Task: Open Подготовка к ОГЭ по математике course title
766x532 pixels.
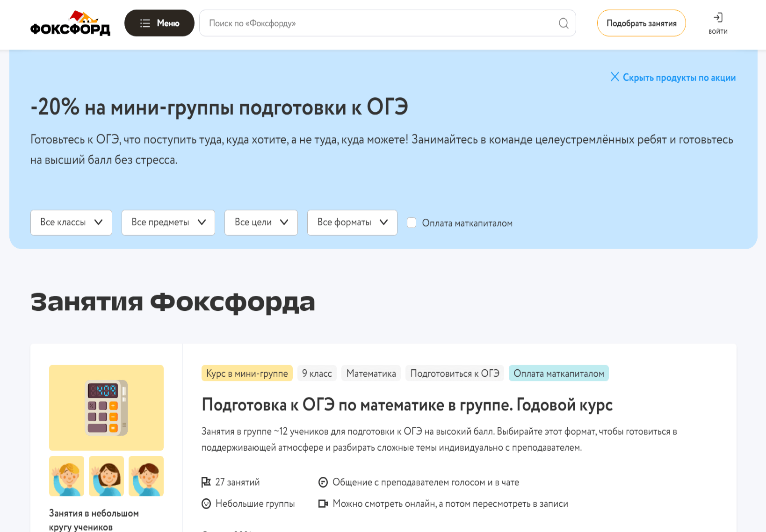Action: tap(407, 405)
